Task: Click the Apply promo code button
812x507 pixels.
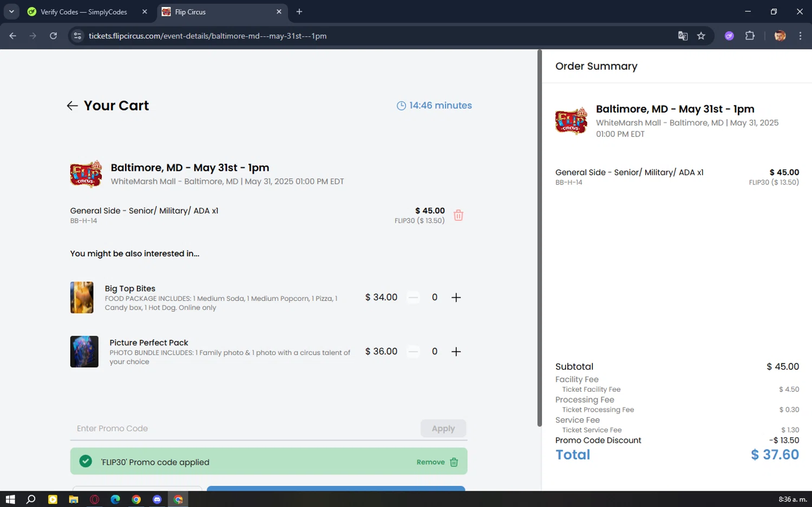Action: (443, 429)
